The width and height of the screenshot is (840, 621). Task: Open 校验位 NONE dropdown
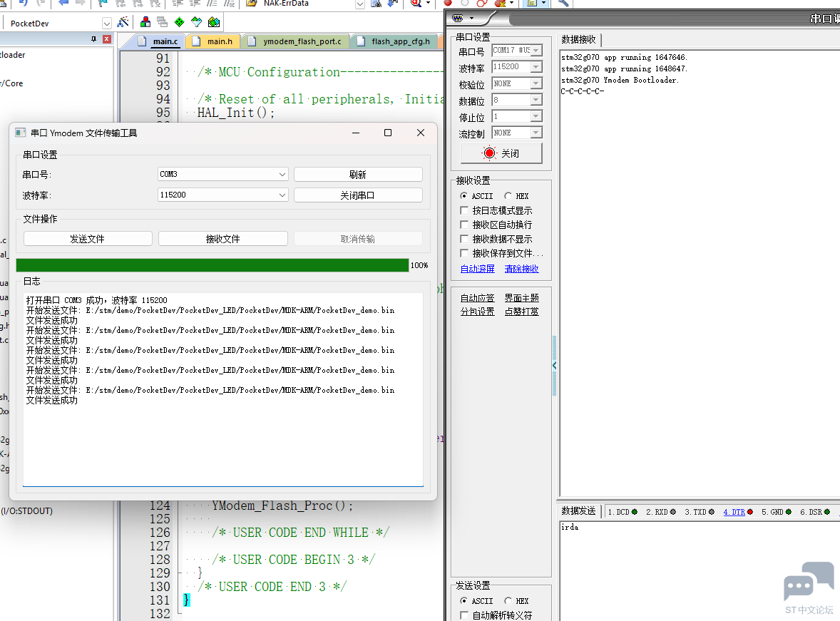pyautogui.click(x=536, y=83)
